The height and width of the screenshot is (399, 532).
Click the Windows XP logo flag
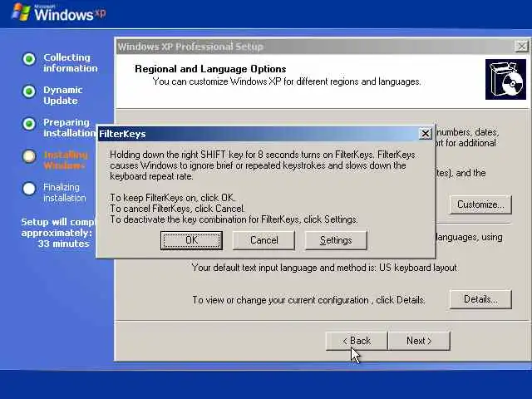click(x=21, y=12)
